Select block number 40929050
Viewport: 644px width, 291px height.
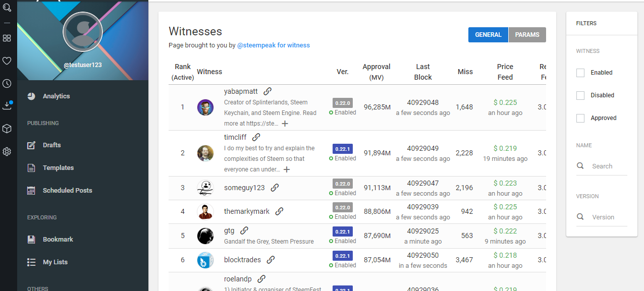423,255
